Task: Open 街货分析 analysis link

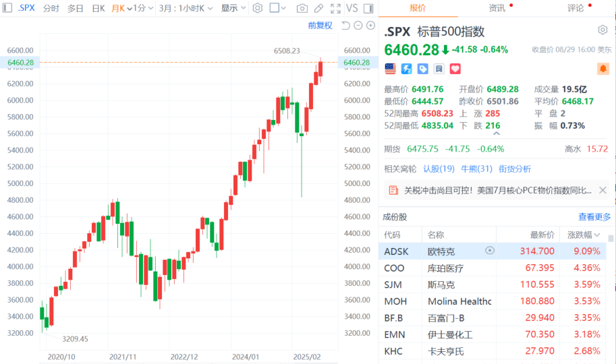Action: click(x=515, y=169)
